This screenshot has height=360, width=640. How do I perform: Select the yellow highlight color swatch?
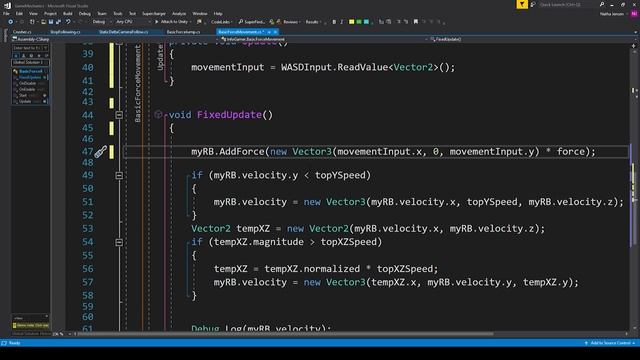(x=351, y=22)
